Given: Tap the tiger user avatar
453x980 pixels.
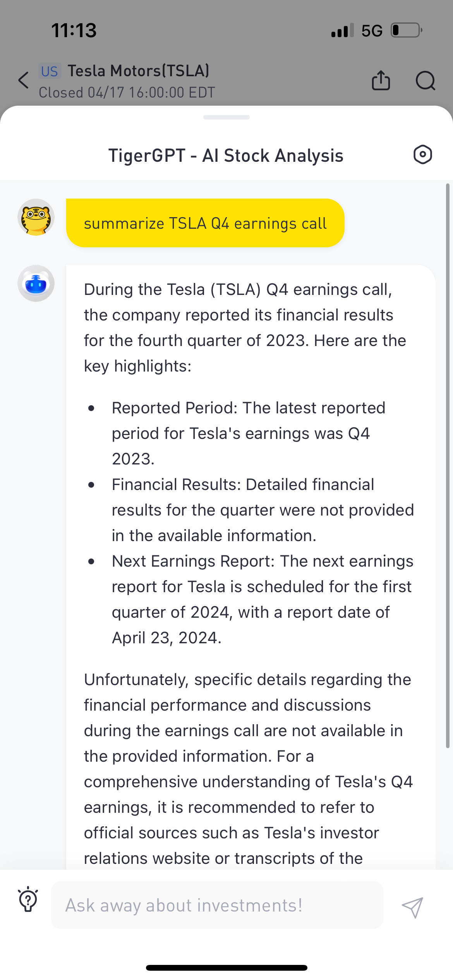Looking at the screenshot, I should click(x=36, y=217).
